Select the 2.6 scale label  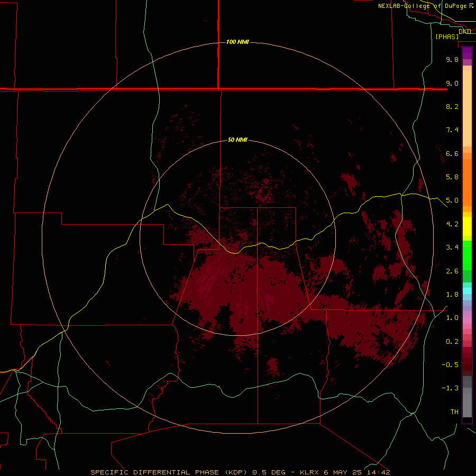[x=452, y=271]
